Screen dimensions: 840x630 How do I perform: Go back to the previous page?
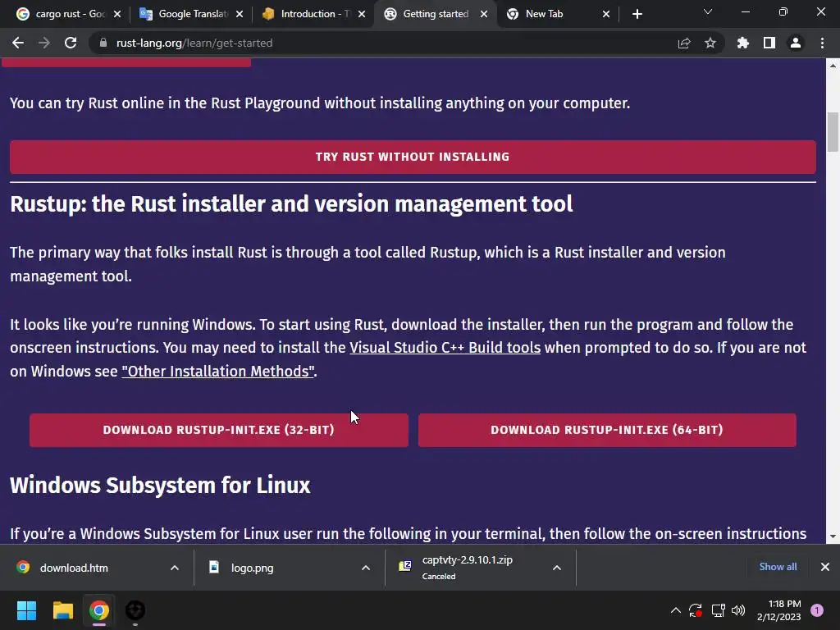[18, 43]
